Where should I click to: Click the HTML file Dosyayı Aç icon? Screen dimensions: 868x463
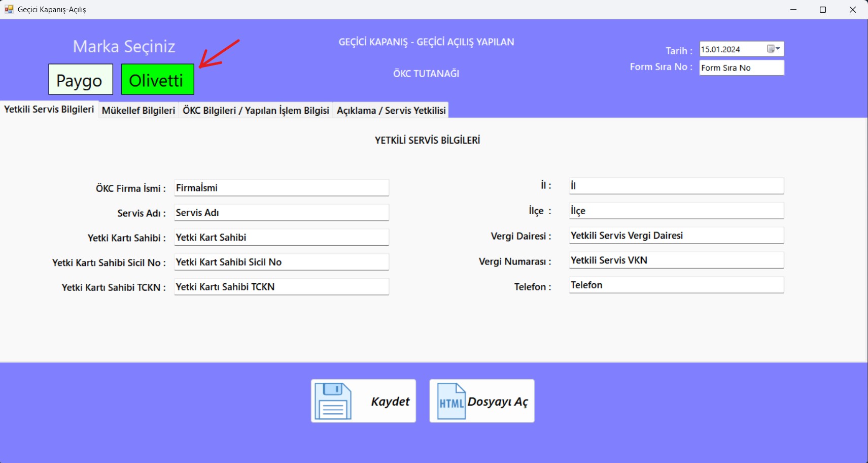[x=451, y=401]
